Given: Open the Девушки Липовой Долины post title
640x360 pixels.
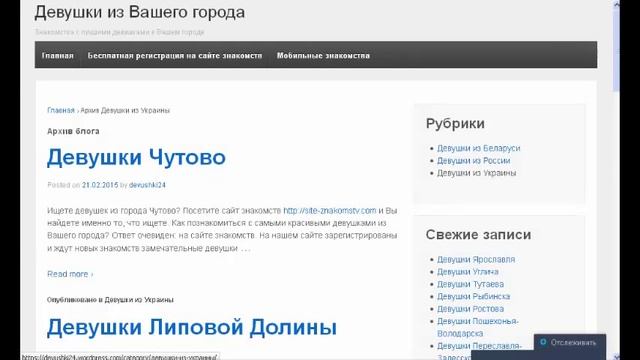Looking at the screenshot, I should (x=192, y=327).
